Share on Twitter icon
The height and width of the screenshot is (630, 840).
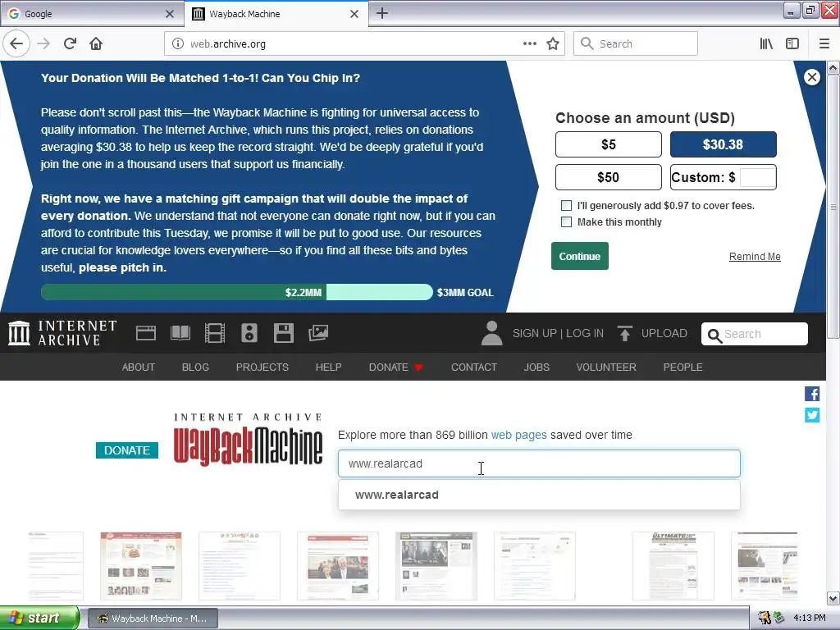click(x=812, y=415)
